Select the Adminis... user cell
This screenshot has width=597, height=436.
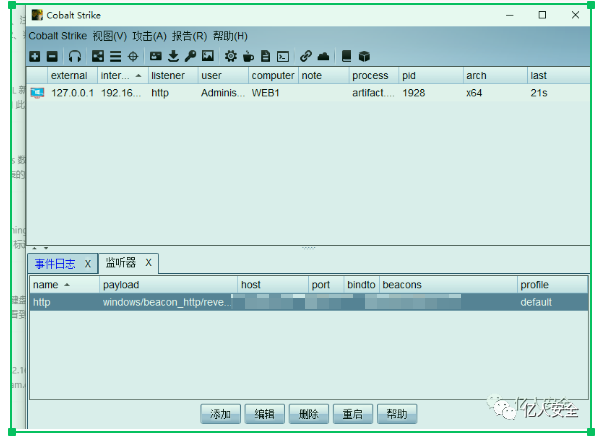[x=223, y=93]
